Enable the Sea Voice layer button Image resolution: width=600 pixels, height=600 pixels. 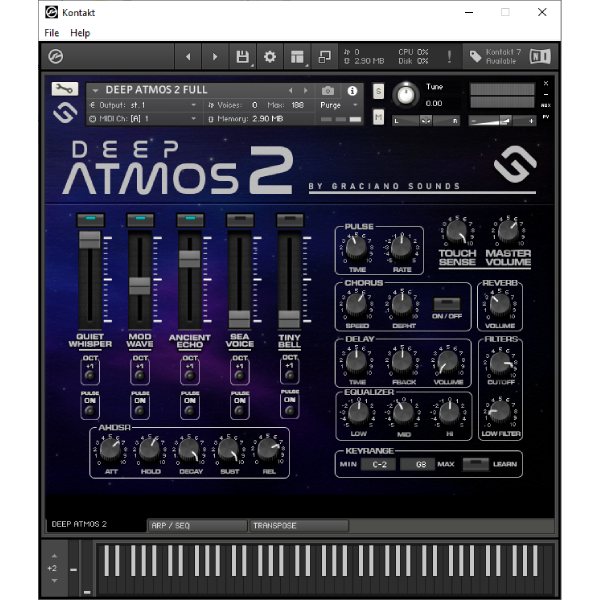(x=240, y=220)
